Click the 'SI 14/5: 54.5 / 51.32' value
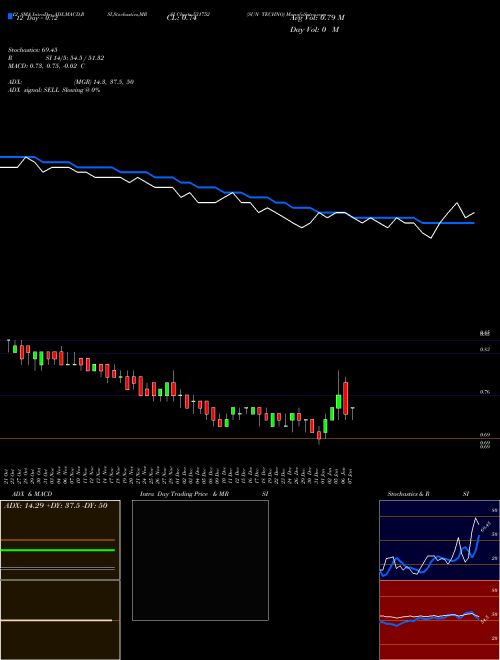500x660 pixels. 75,58
